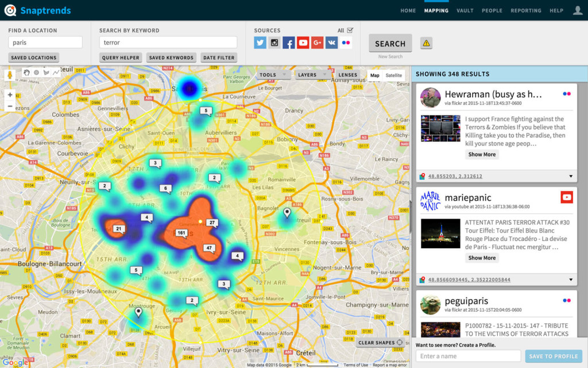Viewport: 588px width, 368px height.
Task: Open the Mapping menu
Action: (436, 10)
